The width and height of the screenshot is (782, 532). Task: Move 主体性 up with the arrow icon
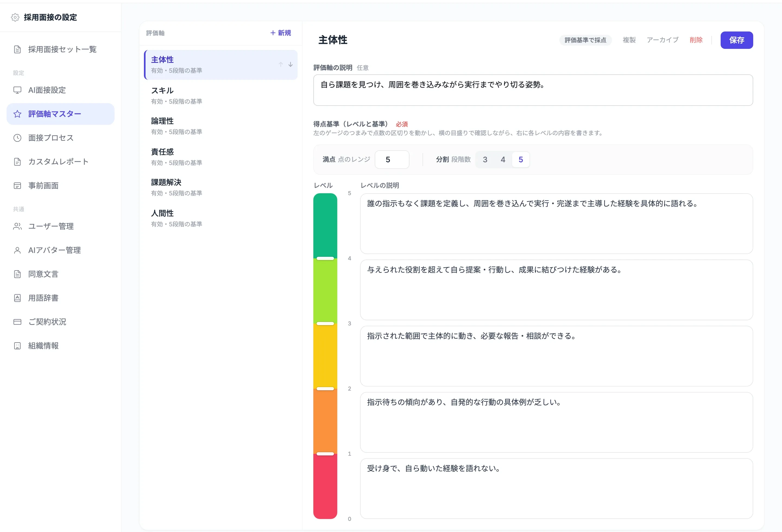click(281, 64)
